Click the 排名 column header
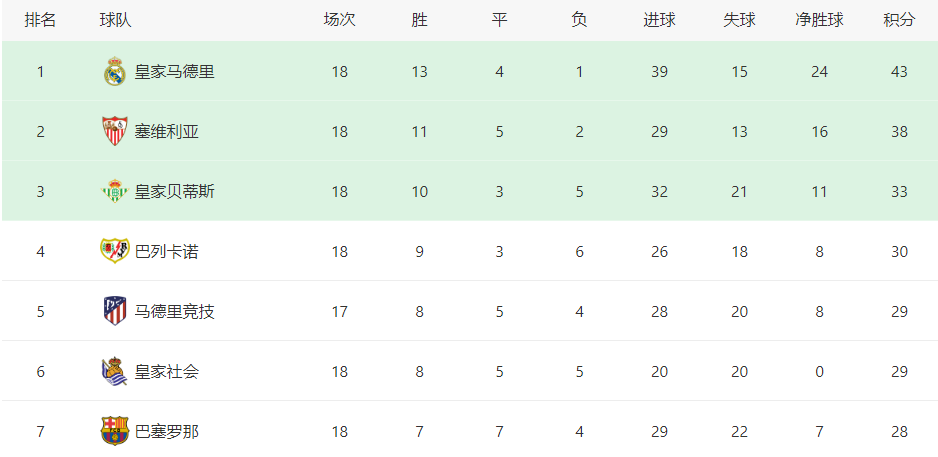This screenshot has height=457, width=938. click(x=40, y=20)
